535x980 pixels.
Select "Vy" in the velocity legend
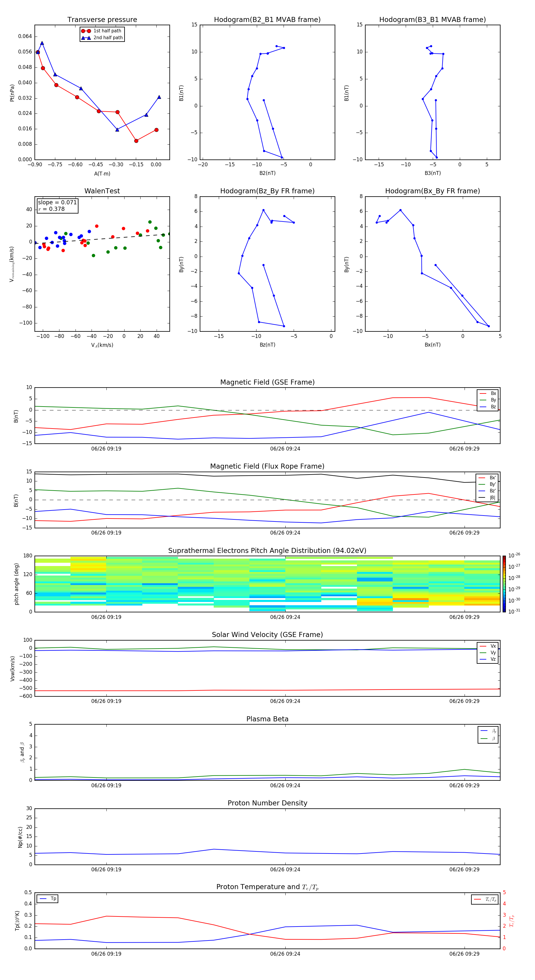point(488,652)
